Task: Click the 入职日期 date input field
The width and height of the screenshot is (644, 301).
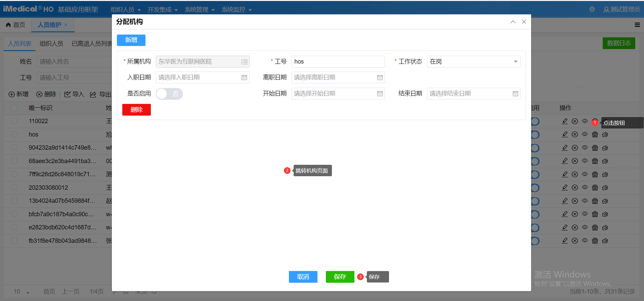Action: coord(203,78)
